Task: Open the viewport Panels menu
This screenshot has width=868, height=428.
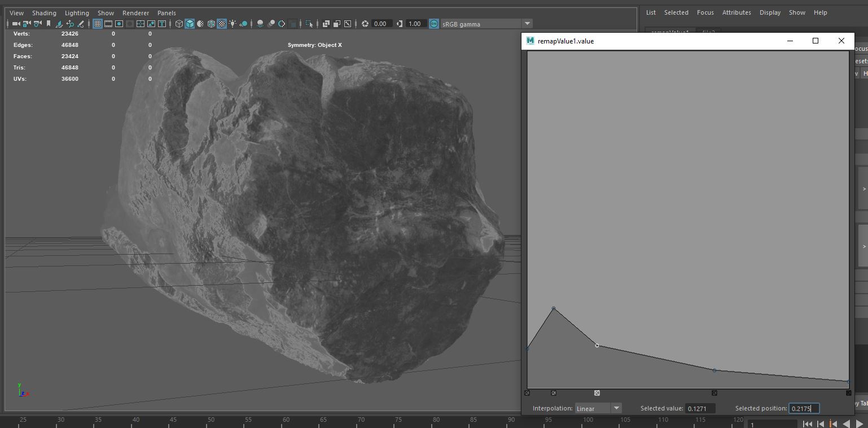Action: coord(166,12)
